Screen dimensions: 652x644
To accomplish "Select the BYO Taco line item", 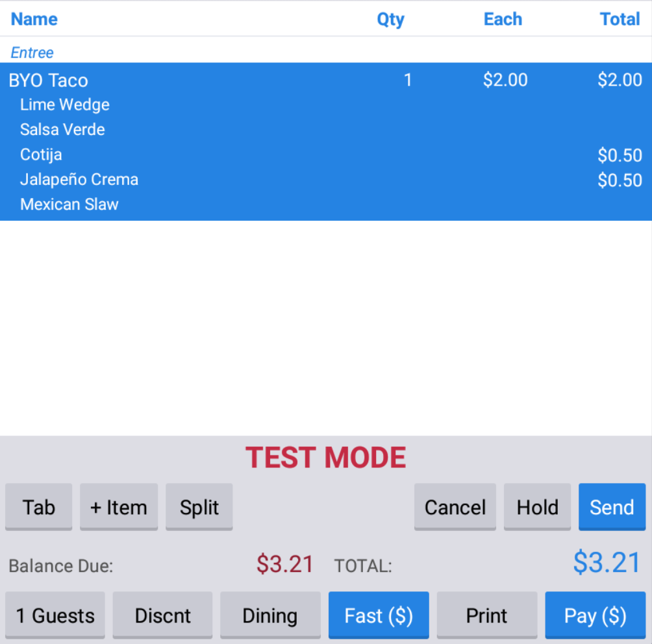I will coord(49,80).
